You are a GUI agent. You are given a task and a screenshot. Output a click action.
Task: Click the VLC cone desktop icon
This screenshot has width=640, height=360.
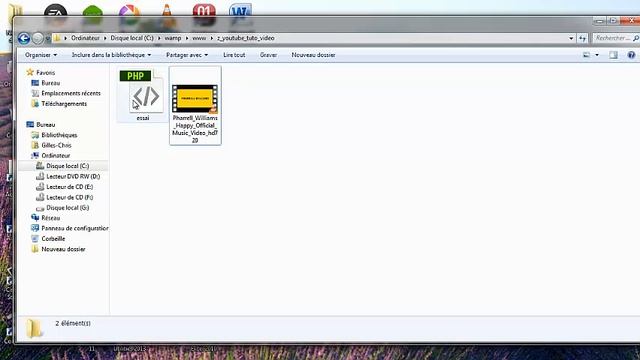tap(167, 10)
